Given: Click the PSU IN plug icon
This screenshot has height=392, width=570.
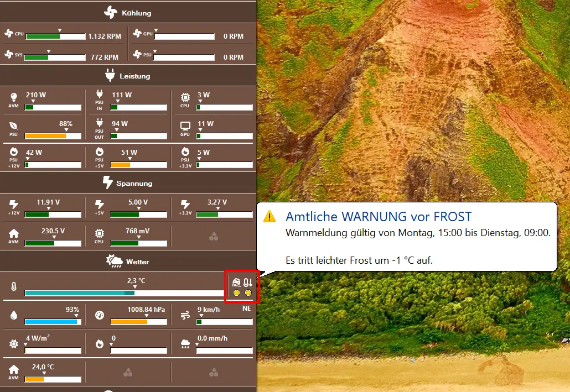Looking at the screenshot, I should point(99,94).
